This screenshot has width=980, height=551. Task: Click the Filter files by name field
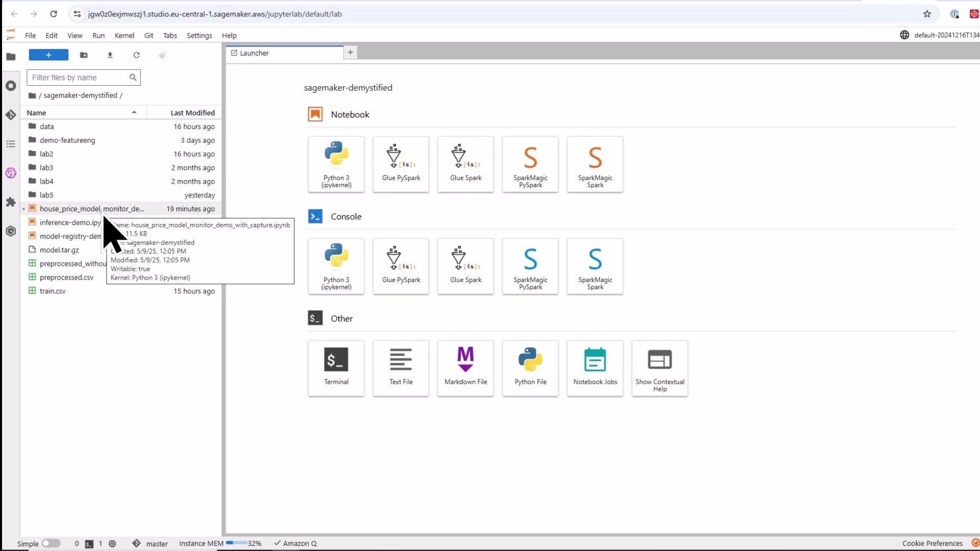pyautogui.click(x=83, y=78)
